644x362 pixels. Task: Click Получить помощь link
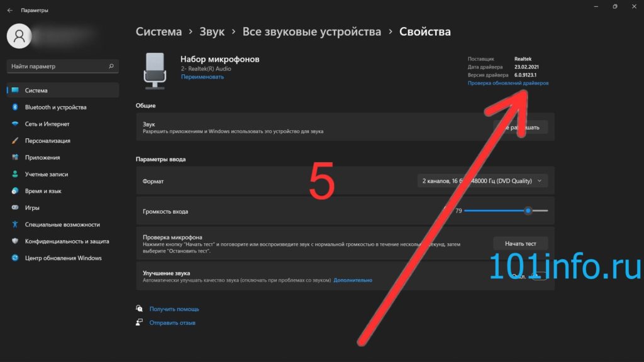(x=174, y=309)
